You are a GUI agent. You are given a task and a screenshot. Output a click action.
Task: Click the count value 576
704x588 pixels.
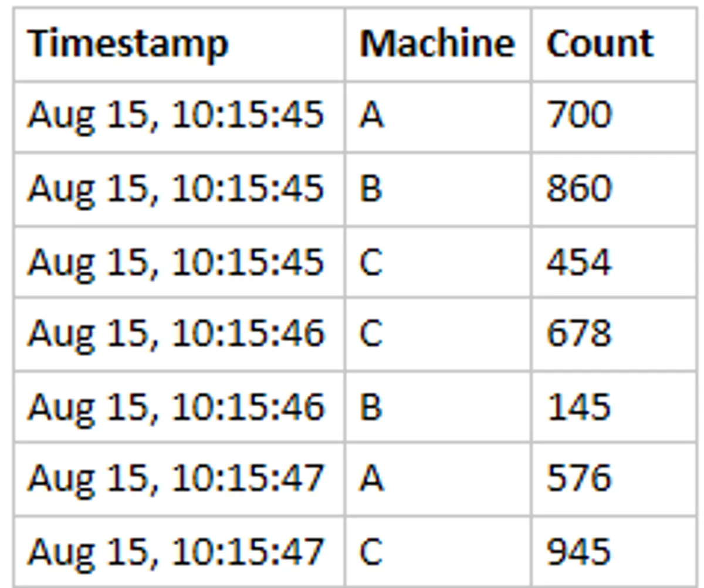tap(579, 479)
